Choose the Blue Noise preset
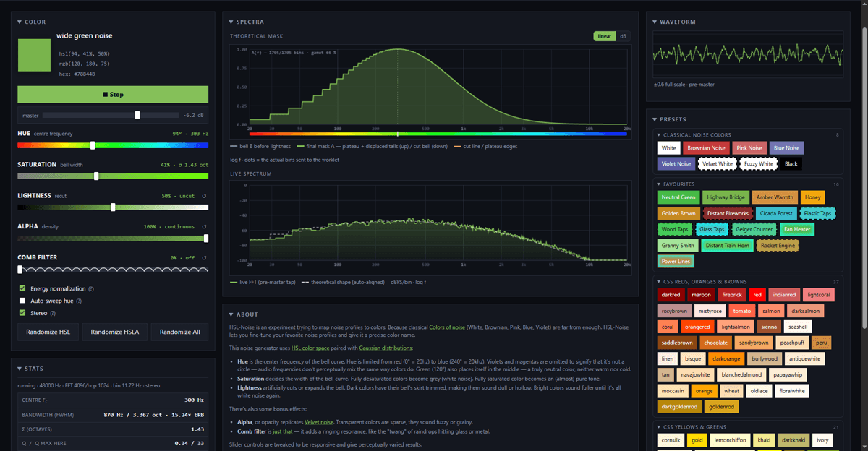This screenshot has width=868, height=451. [x=786, y=147]
